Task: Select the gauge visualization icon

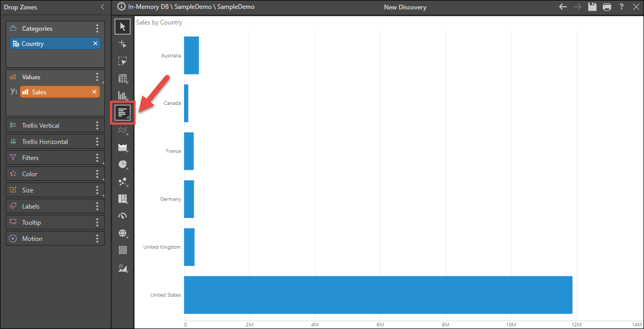Action: 123,216
